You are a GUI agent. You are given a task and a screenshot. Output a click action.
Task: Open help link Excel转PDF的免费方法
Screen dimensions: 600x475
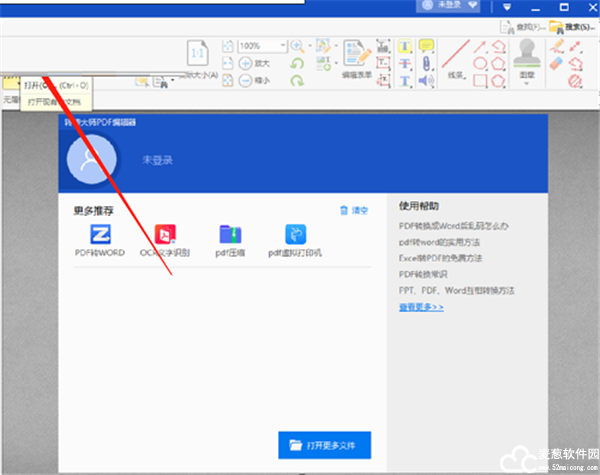(x=440, y=258)
